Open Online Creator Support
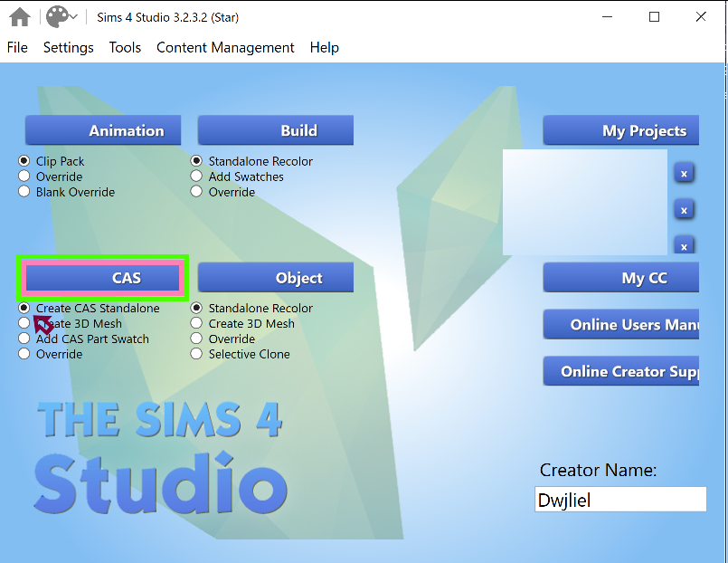This screenshot has height=563, width=728. [620, 371]
